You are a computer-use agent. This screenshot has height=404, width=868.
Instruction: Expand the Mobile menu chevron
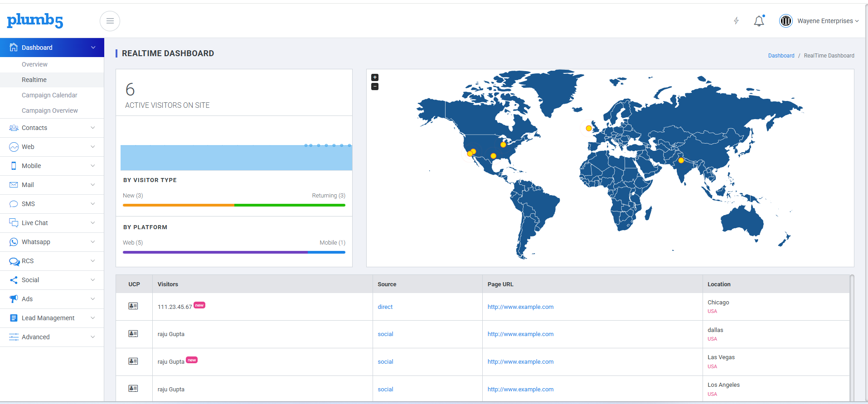pyautogui.click(x=93, y=166)
